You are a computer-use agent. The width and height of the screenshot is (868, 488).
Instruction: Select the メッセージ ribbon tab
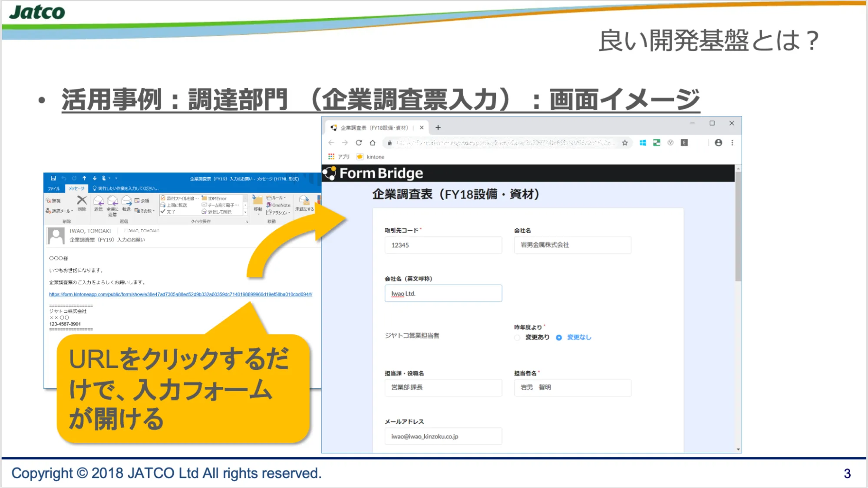[x=76, y=188]
